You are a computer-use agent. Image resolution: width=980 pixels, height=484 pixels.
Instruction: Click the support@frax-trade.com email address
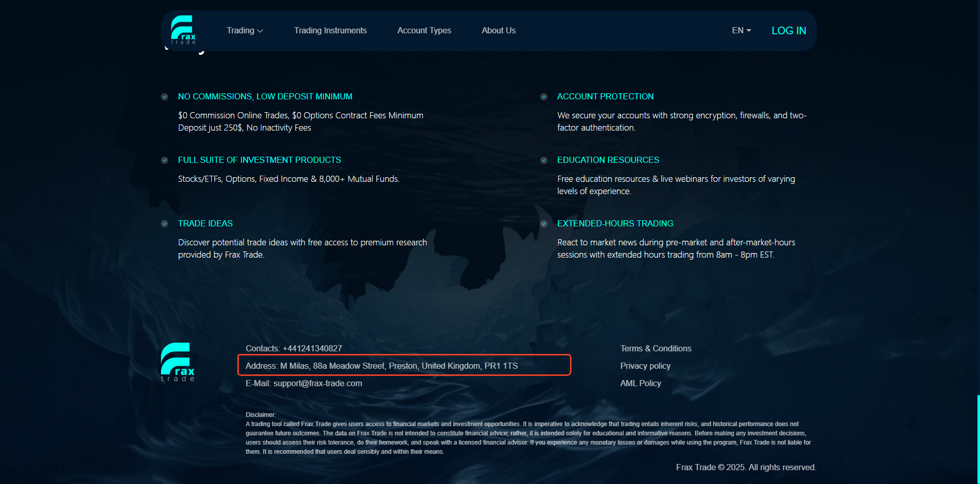coord(318,383)
